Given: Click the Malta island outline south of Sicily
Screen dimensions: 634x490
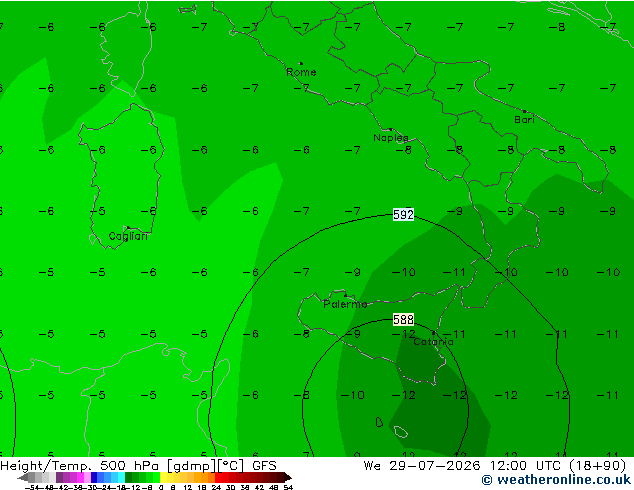Looking at the screenshot, I should click(401, 432).
